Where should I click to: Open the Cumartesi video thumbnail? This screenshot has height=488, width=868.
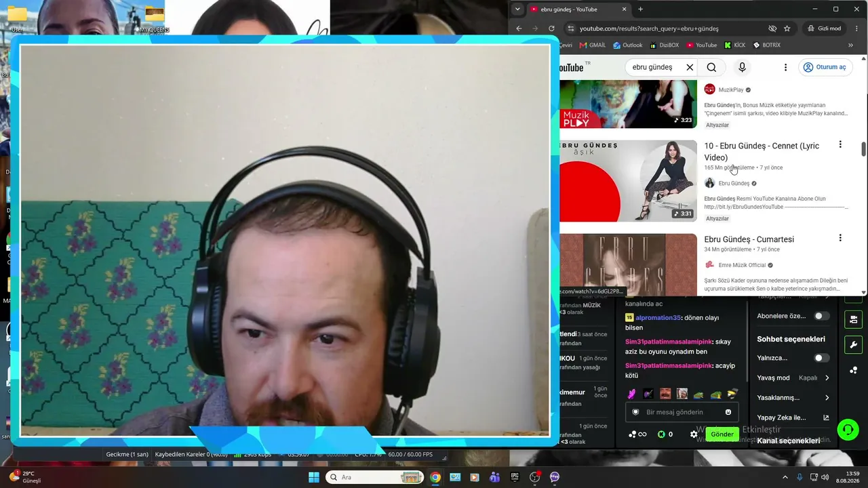[628, 264]
